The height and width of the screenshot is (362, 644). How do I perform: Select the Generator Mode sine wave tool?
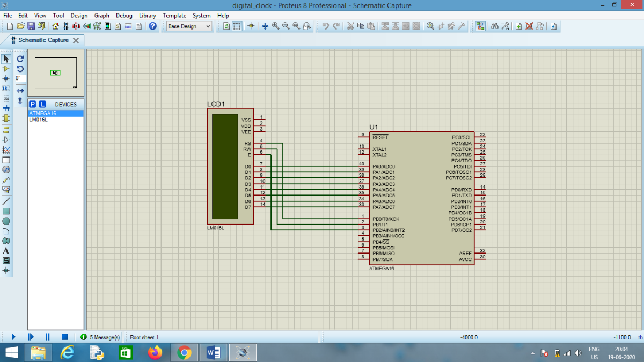point(6,170)
